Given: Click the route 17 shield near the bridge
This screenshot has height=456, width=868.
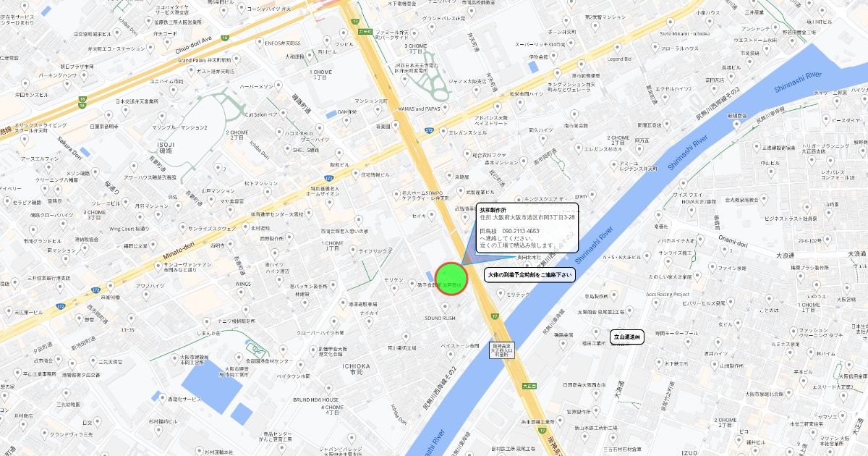Looking at the screenshot, I should 495,316.
